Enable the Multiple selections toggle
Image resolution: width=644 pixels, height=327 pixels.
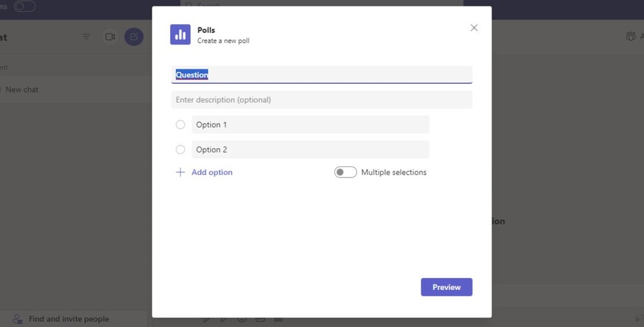[346, 172]
